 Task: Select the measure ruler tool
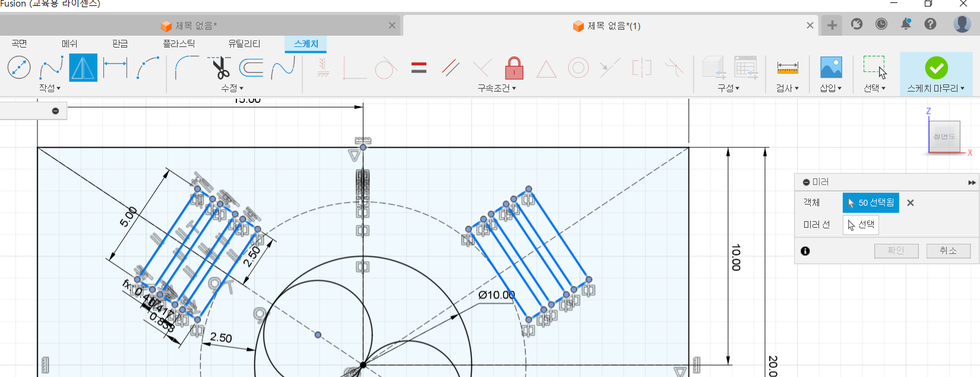pos(788,68)
